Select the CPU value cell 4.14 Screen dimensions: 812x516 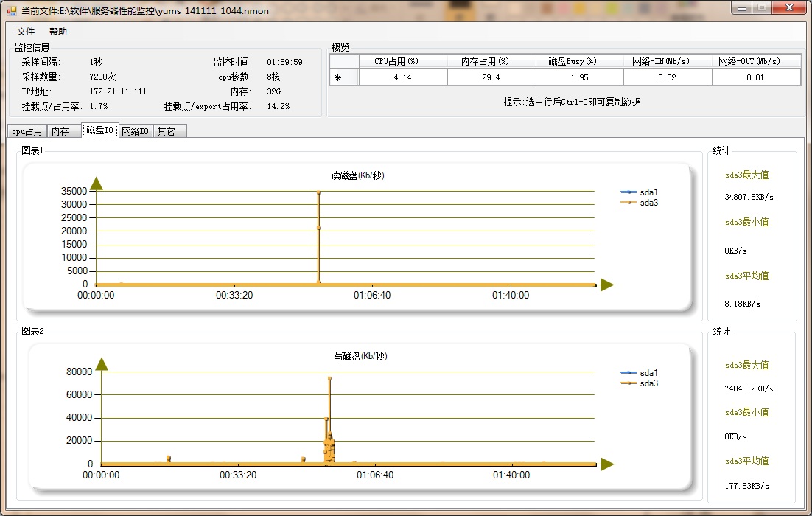tap(403, 77)
